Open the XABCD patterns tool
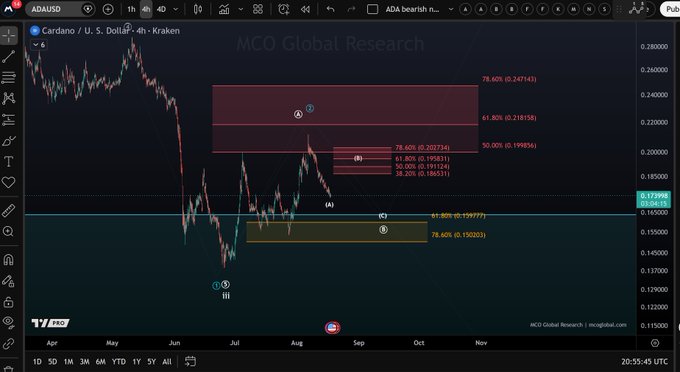Screen dimensions: 680x372 [9, 98]
